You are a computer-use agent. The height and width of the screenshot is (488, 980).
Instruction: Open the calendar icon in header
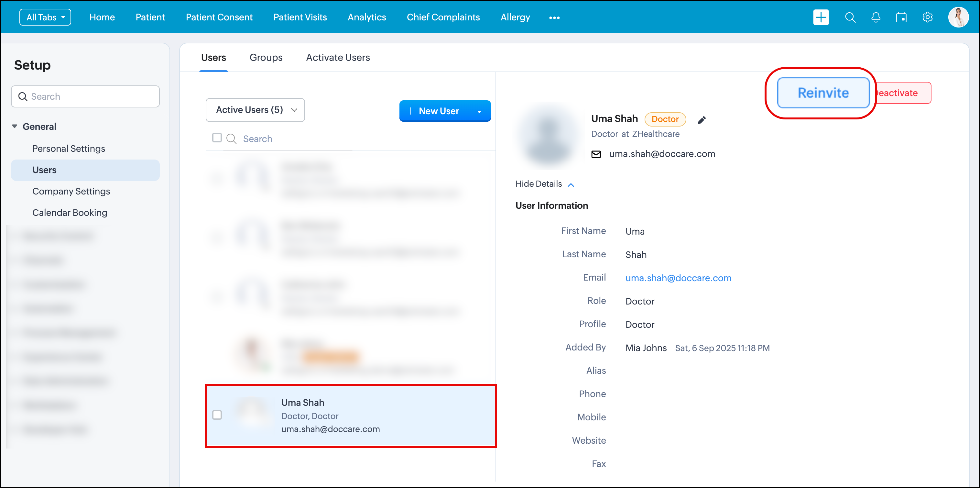click(901, 17)
